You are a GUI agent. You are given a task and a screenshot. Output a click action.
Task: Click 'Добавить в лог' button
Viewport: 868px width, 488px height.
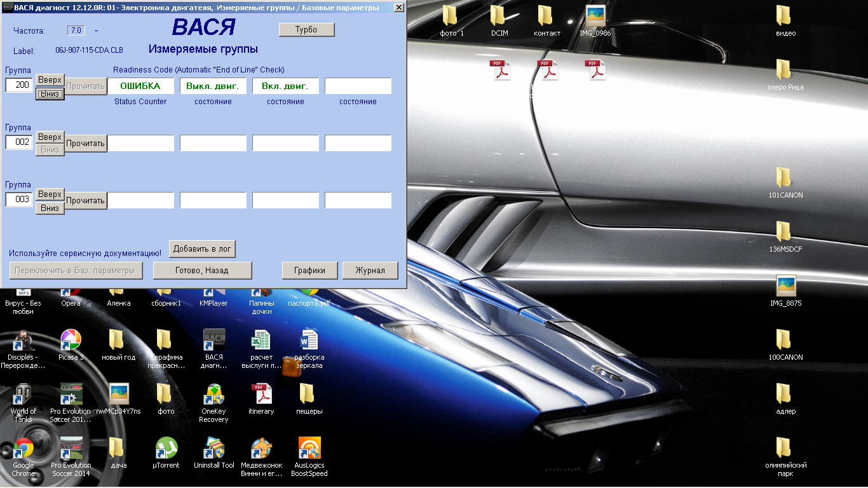(202, 249)
